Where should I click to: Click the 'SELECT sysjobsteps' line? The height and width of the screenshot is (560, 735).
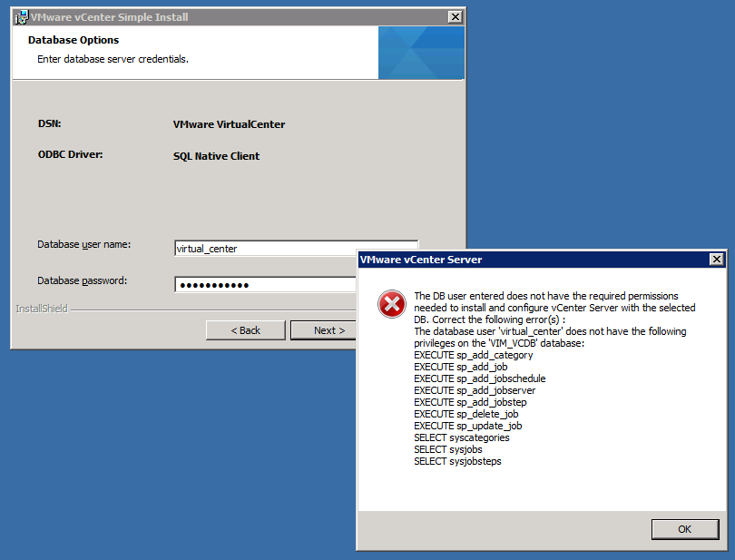tap(457, 461)
